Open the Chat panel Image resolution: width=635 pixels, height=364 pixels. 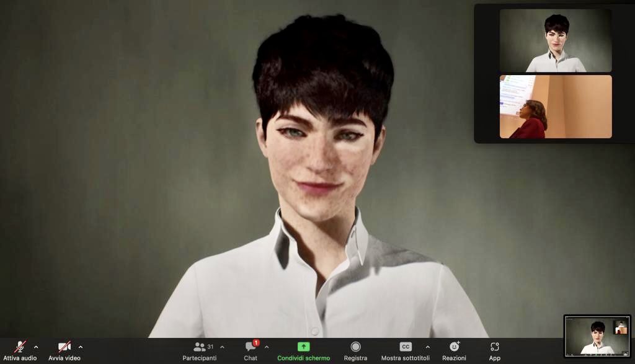(x=251, y=350)
